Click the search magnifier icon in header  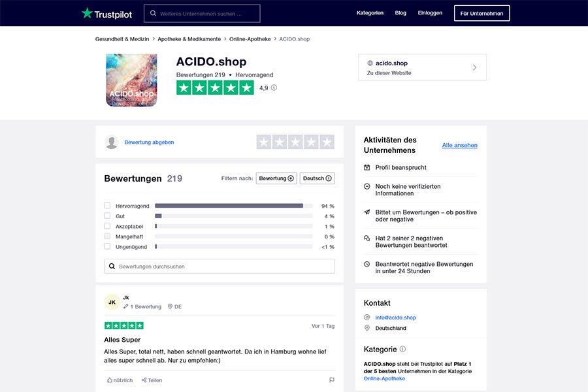(153, 13)
